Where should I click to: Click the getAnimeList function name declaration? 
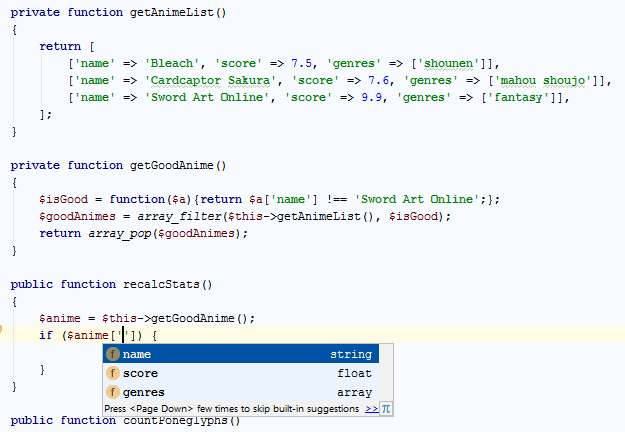172,12
